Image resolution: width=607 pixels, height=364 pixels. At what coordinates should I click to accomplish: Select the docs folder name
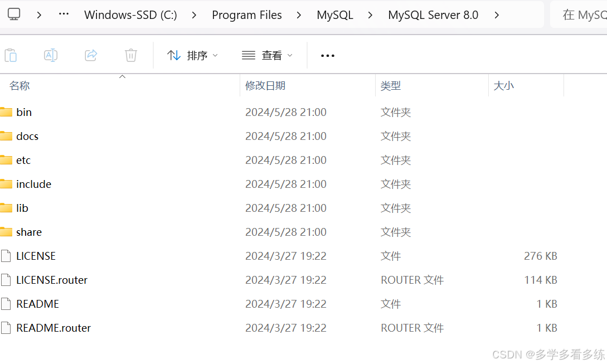(x=27, y=137)
